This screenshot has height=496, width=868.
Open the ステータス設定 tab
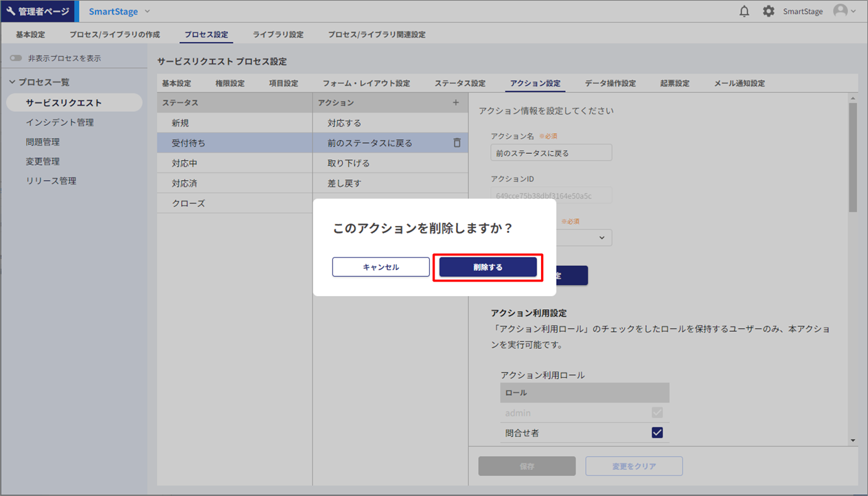coord(459,83)
